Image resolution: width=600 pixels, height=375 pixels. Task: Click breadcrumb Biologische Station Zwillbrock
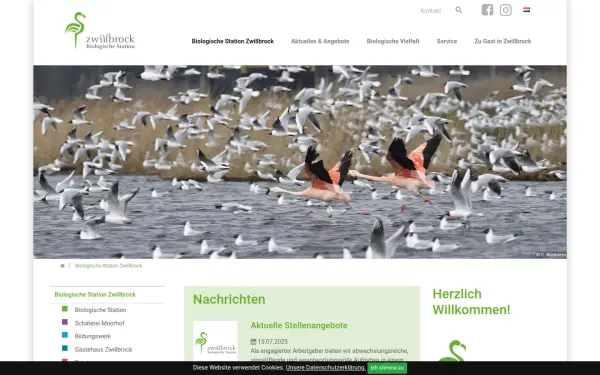click(109, 266)
